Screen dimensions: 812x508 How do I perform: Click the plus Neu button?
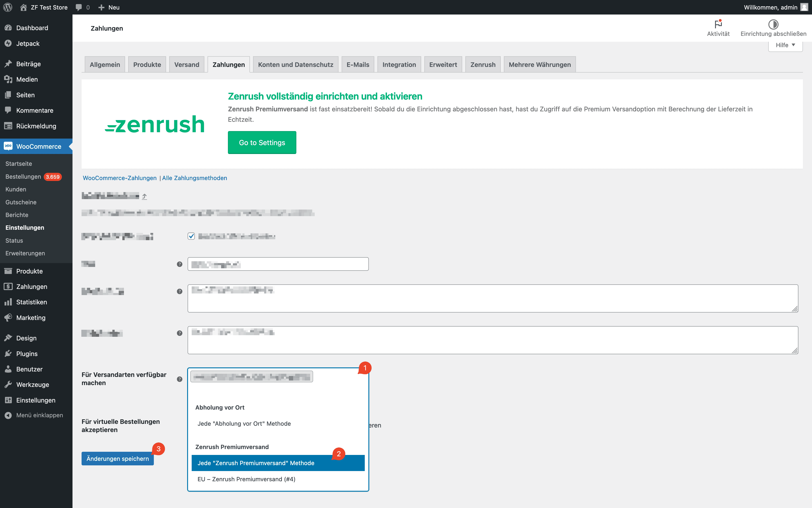coord(109,7)
